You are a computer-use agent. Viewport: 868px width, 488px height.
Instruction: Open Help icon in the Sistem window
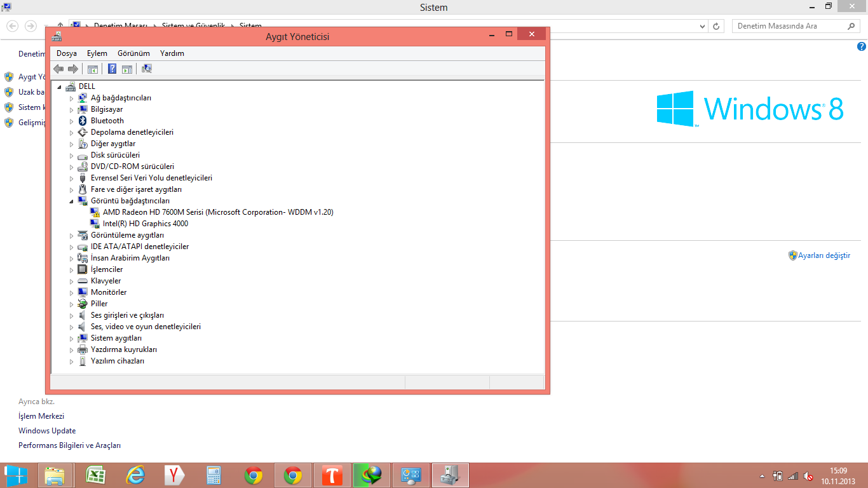(862, 46)
